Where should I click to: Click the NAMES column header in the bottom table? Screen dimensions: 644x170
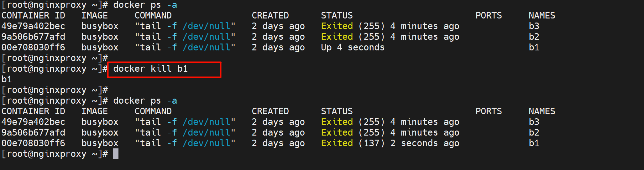pyautogui.click(x=542, y=111)
